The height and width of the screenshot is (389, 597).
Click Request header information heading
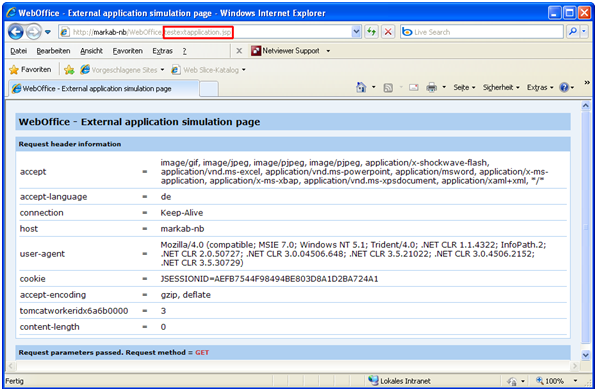[70, 144]
